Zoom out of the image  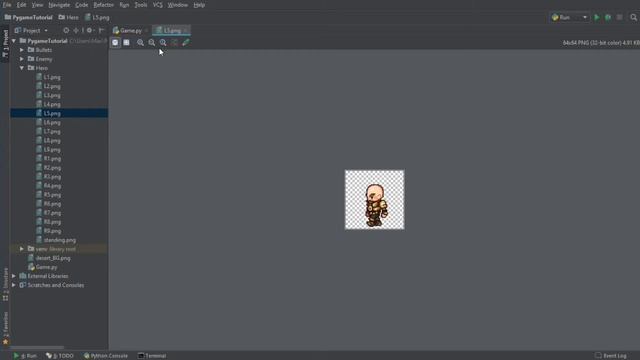point(152,42)
